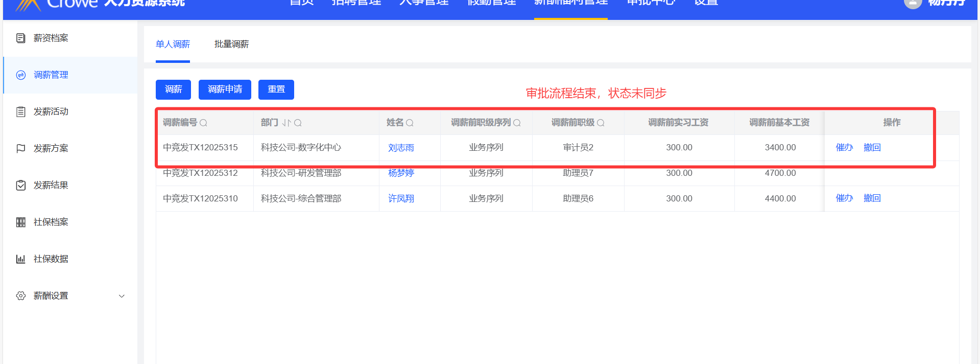The image size is (980, 364).
Task: Click search icon in 调薪前职级 header
Action: point(601,123)
